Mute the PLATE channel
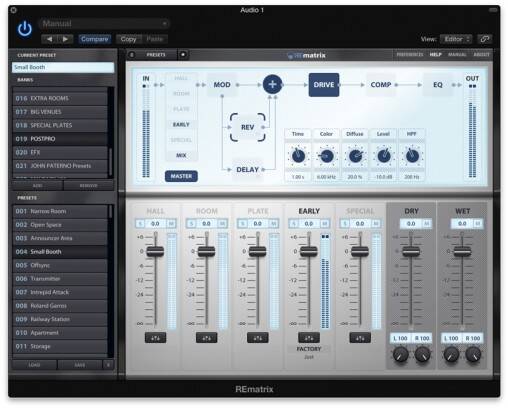 (273, 224)
